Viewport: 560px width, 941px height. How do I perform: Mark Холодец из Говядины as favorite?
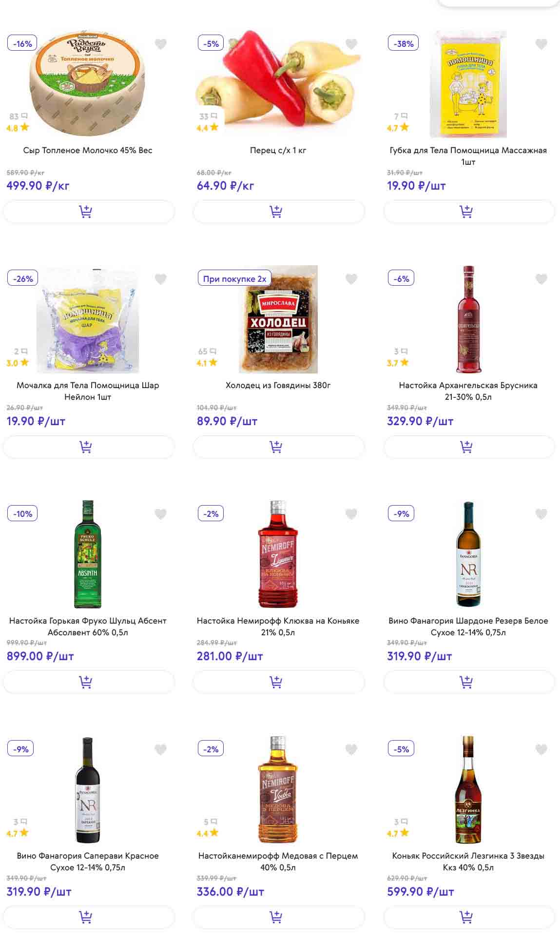tap(351, 279)
